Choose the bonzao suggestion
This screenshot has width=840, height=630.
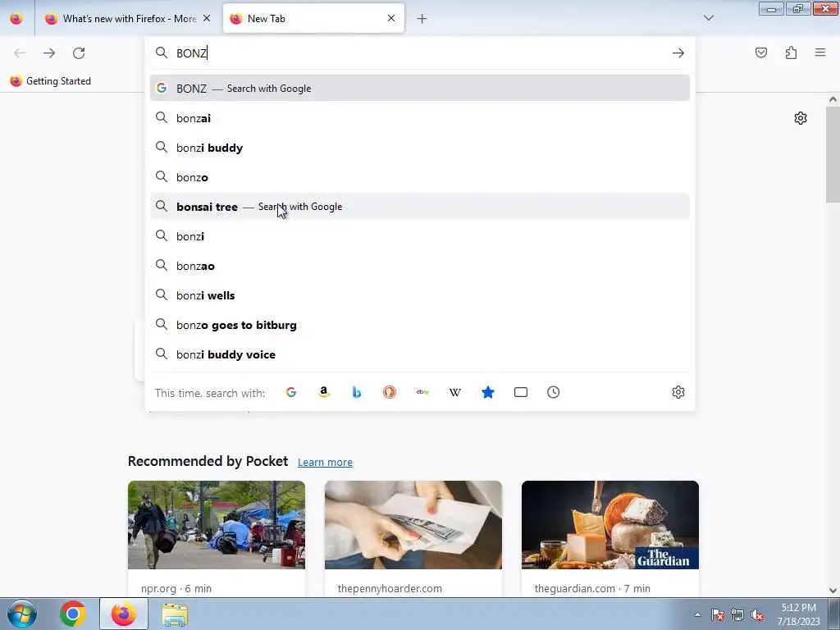(420, 266)
